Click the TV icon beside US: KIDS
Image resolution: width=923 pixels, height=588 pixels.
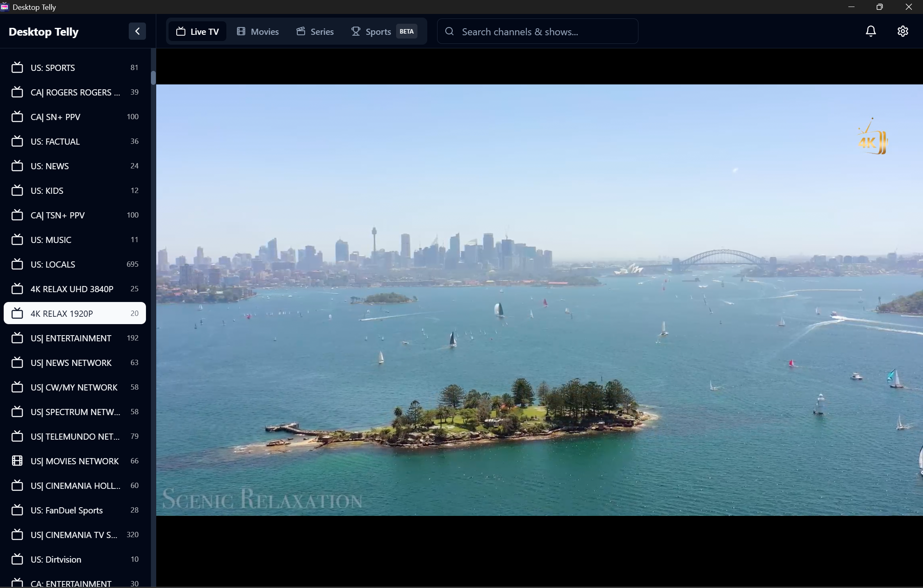pyautogui.click(x=17, y=191)
